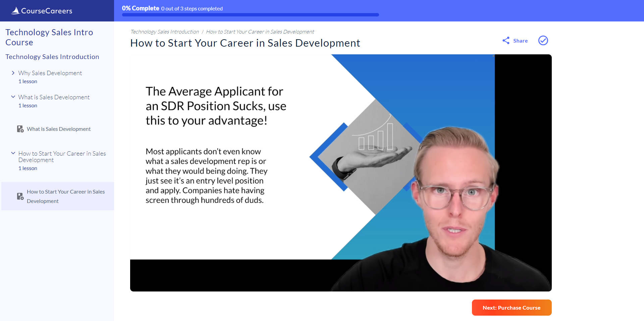Click the video lesson icon for 'How to Start Your Career'
The height and width of the screenshot is (321, 644).
click(20, 196)
